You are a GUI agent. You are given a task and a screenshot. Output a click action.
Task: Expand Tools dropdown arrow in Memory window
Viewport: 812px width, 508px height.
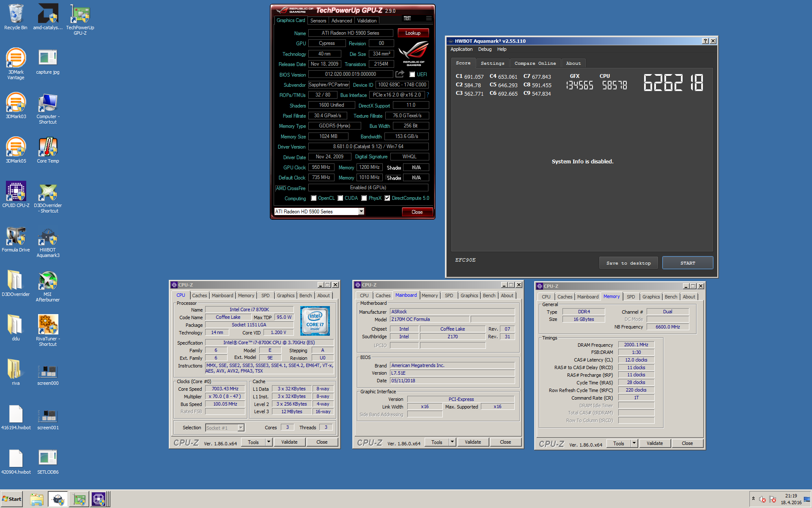tap(634, 443)
